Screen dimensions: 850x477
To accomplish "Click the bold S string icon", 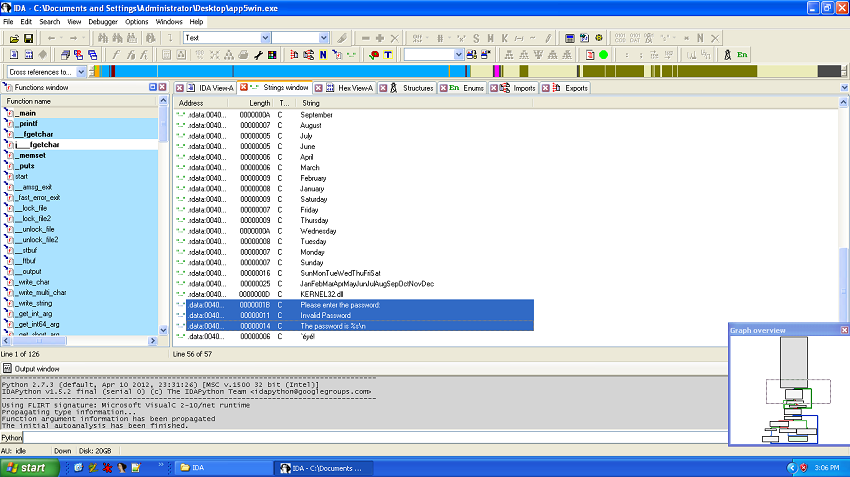I will pyautogui.click(x=476, y=38).
